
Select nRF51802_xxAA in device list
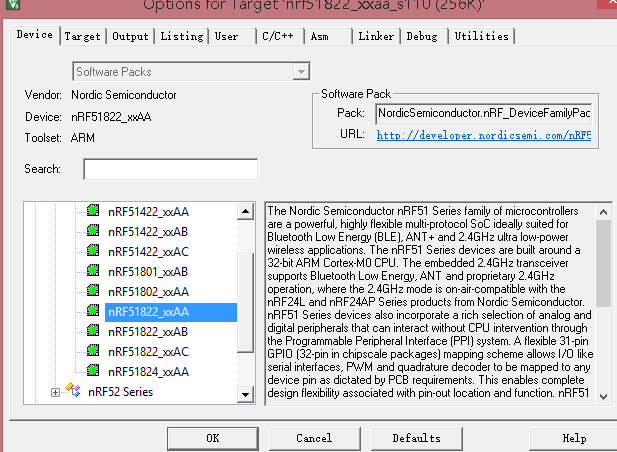point(148,292)
